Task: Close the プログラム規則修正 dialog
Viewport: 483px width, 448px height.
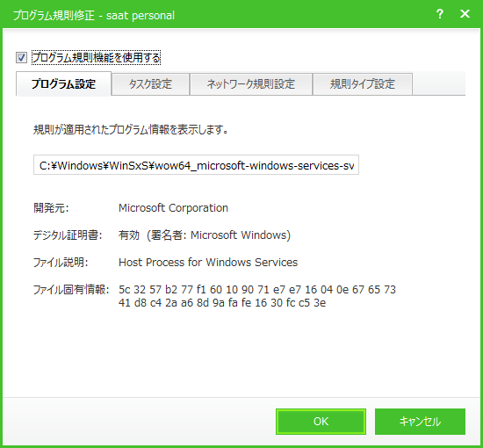Action: tap(465, 14)
